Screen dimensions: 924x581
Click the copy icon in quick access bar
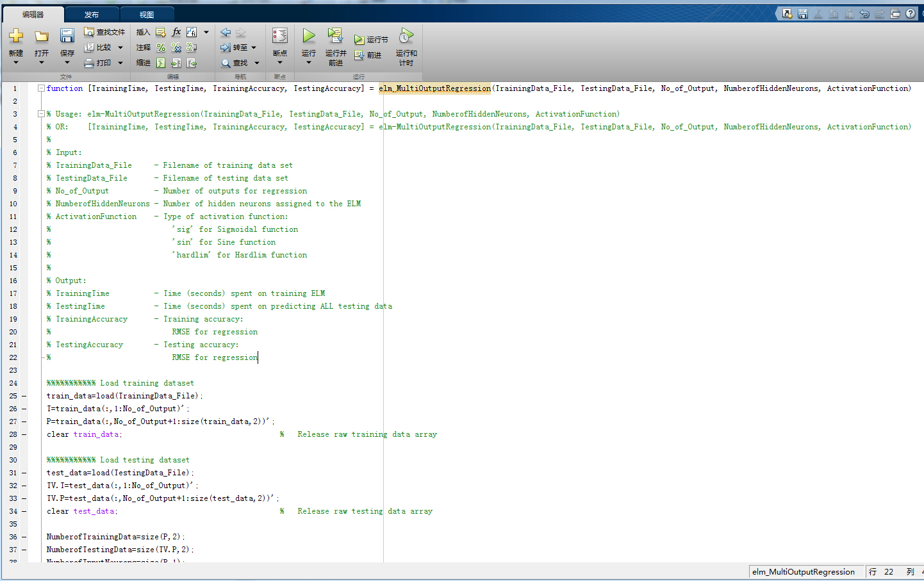(x=834, y=13)
